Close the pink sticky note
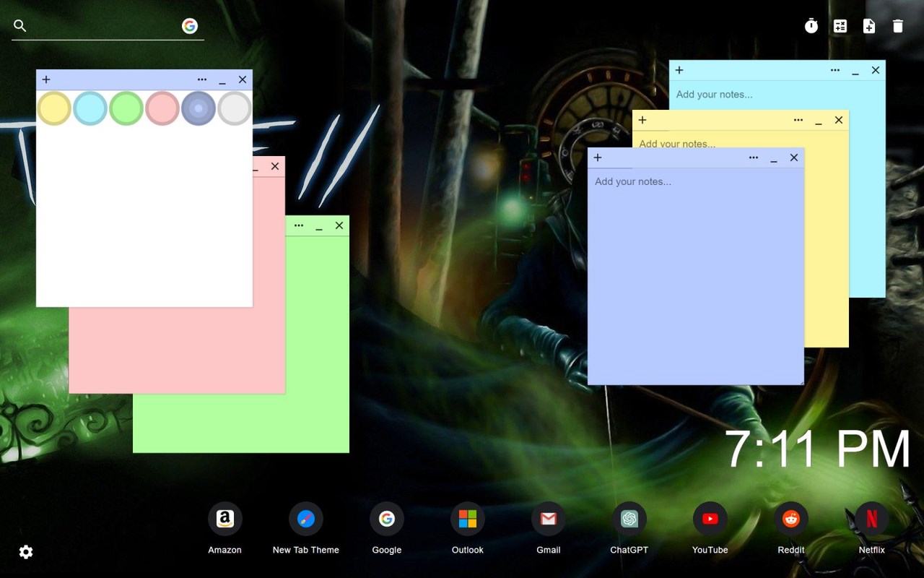This screenshot has height=578, width=924. point(275,166)
